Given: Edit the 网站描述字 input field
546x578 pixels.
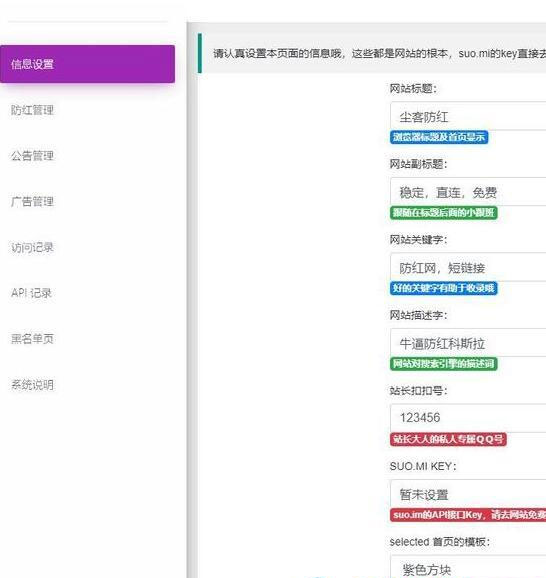Looking at the screenshot, I should (468, 343).
